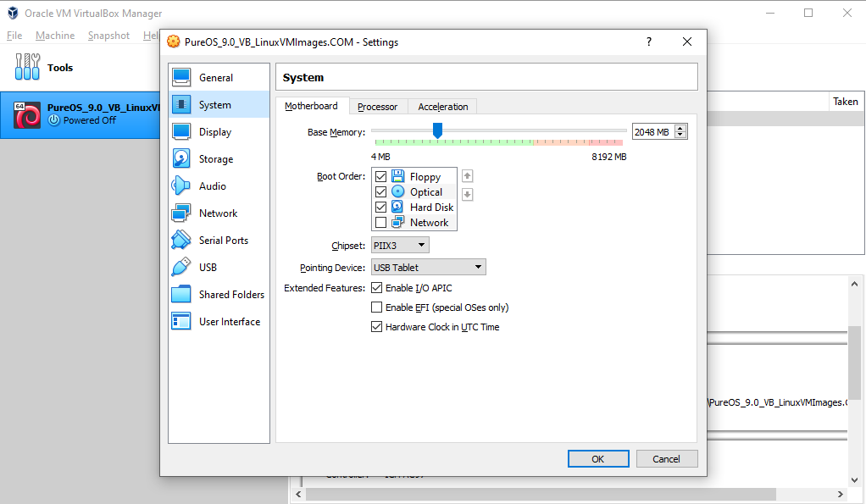Enable Network boot checkbox

(380, 223)
